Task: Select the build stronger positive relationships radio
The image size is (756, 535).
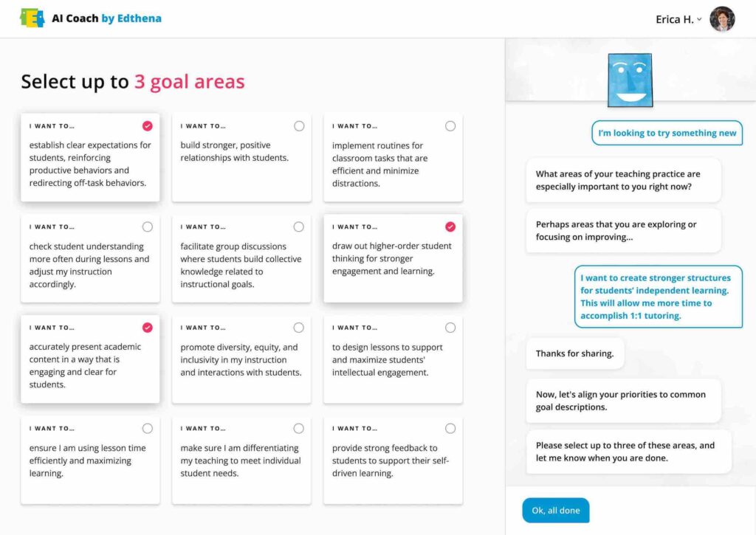Action: pyautogui.click(x=299, y=126)
